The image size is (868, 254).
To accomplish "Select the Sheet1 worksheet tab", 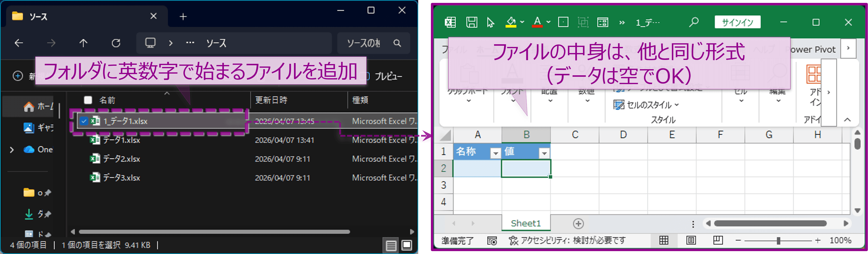I will pyautogui.click(x=526, y=223).
